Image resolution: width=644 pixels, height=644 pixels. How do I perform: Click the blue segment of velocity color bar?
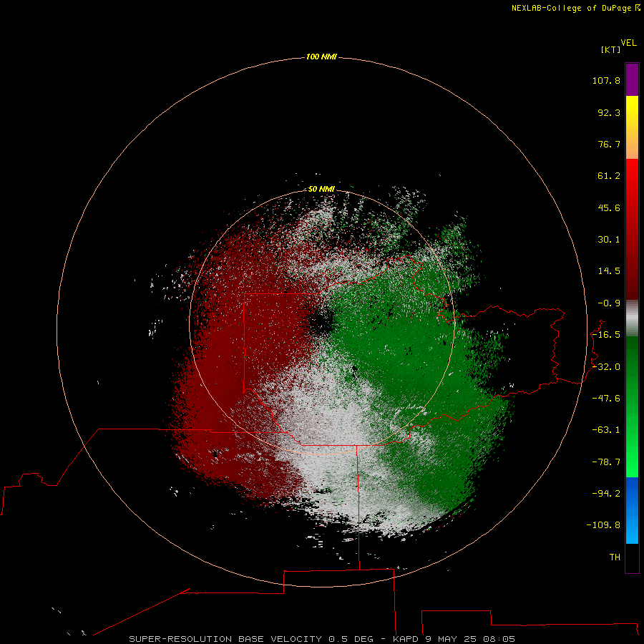point(632,510)
